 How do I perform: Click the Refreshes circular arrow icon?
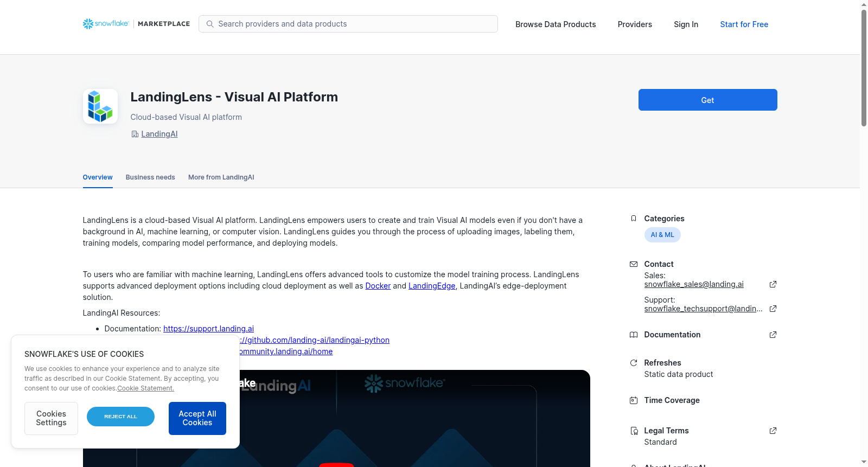pyautogui.click(x=634, y=363)
